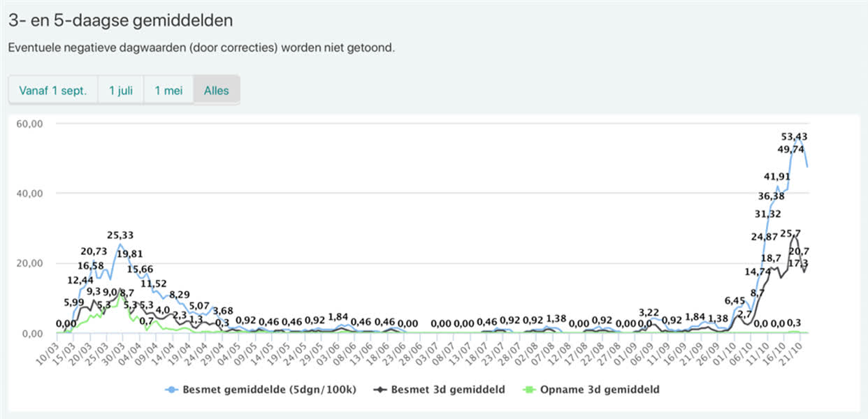Show data starting from '1 mei'
Viewport: 868px width, 419px height.
(x=168, y=91)
